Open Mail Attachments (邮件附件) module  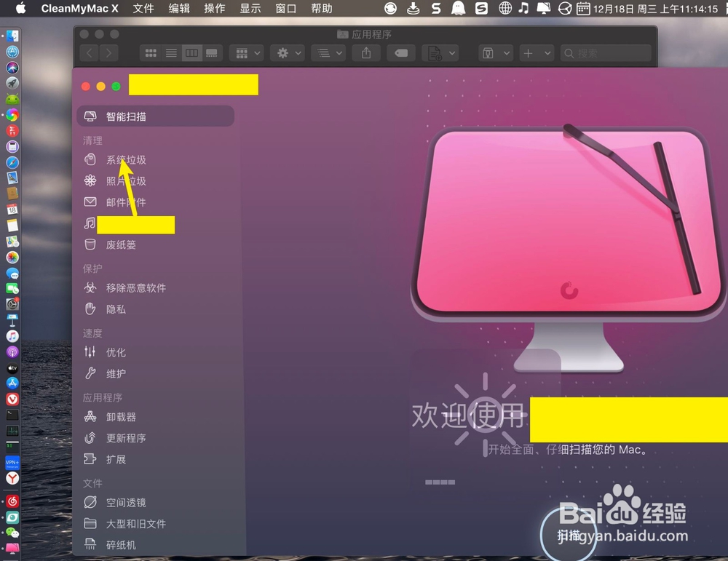(126, 202)
